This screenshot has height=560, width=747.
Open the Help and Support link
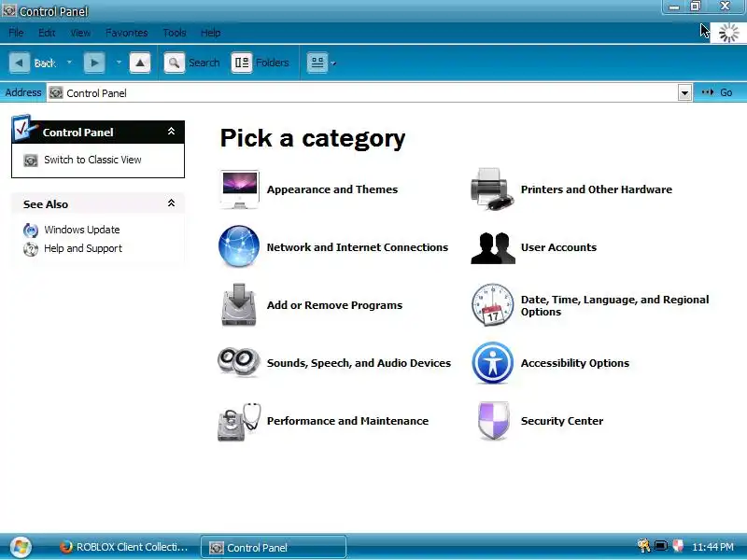(x=83, y=248)
